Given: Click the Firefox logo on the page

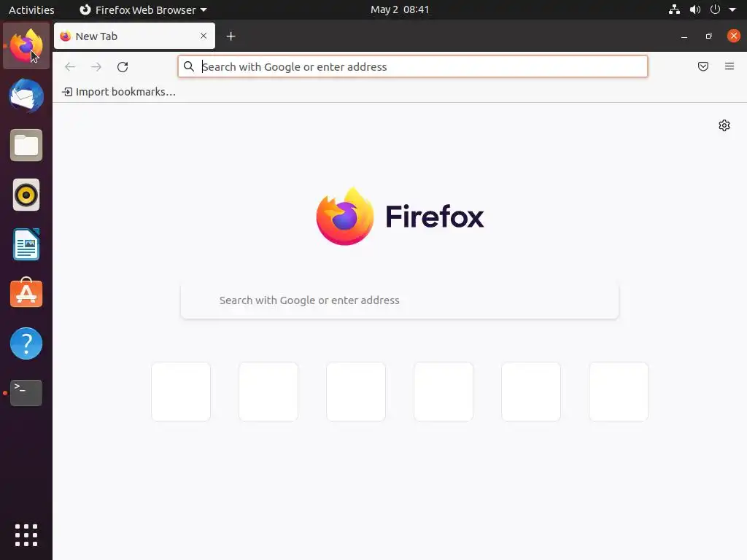Looking at the screenshot, I should (x=400, y=217).
